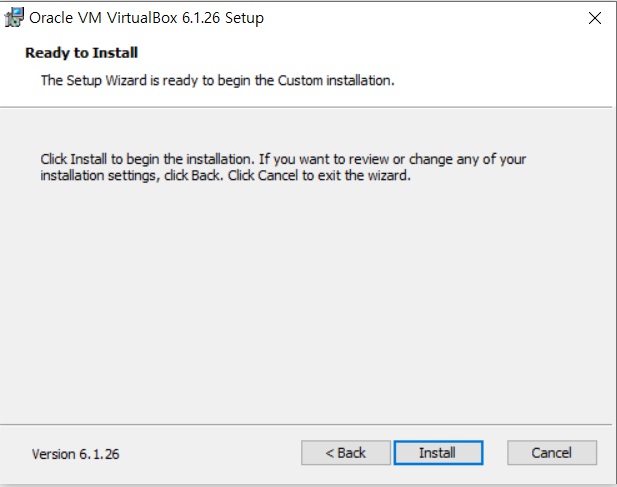Click the 'Setup Wizard is ready to begin' sentence

[x=218, y=81]
